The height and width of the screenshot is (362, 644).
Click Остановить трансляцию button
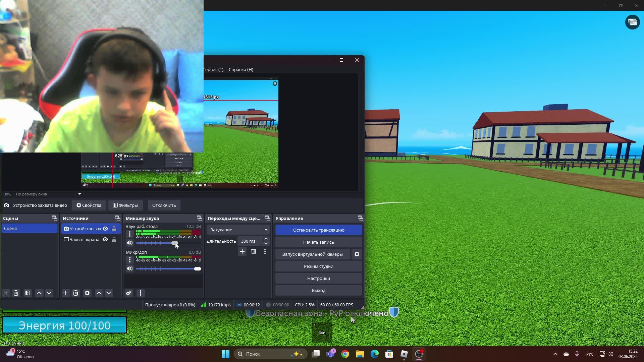point(319,230)
